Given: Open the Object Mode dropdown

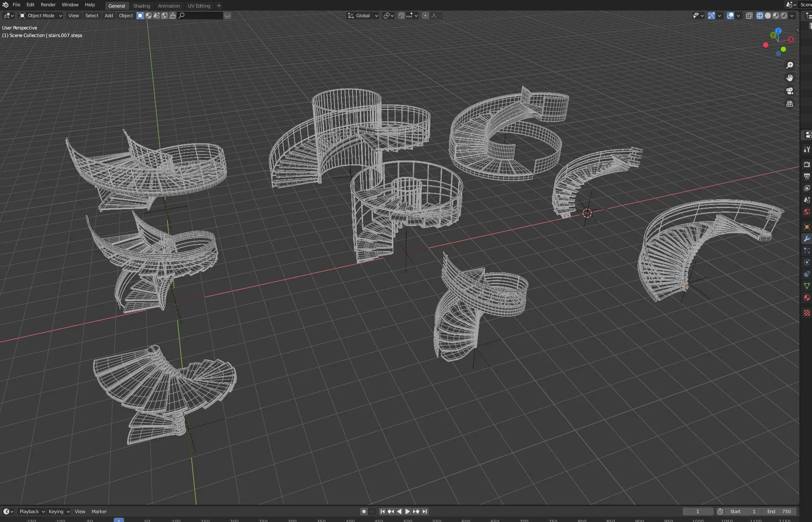Looking at the screenshot, I should pos(40,16).
